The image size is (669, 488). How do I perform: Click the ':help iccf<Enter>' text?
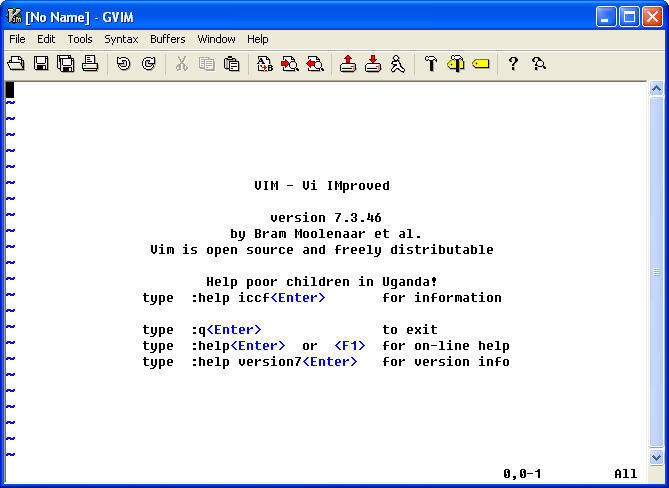(x=258, y=298)
